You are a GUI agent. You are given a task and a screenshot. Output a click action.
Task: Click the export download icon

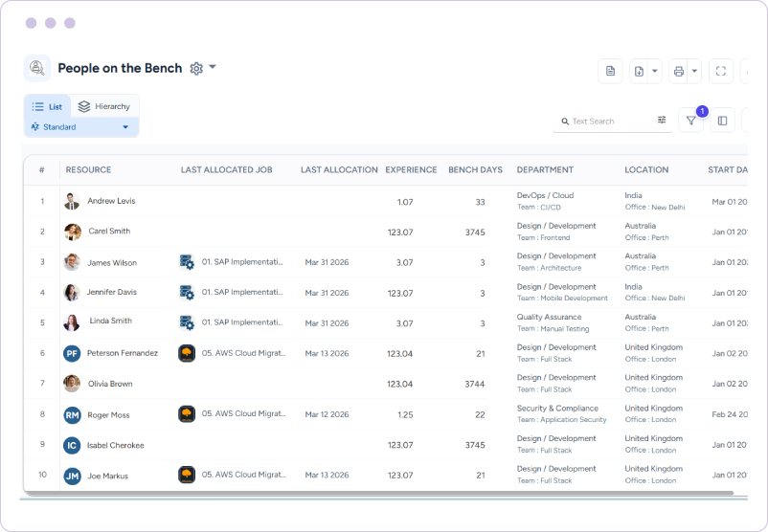pyautogui.click(x=639, y=72)
